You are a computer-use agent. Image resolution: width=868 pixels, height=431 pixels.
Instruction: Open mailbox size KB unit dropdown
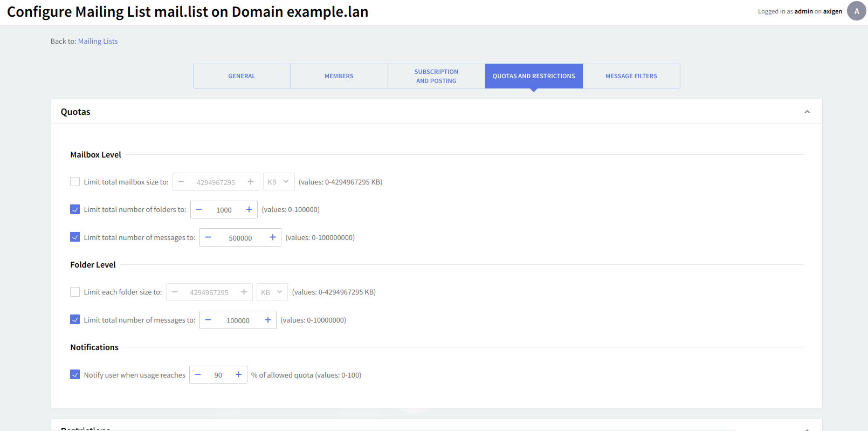[x=278, y=182]
